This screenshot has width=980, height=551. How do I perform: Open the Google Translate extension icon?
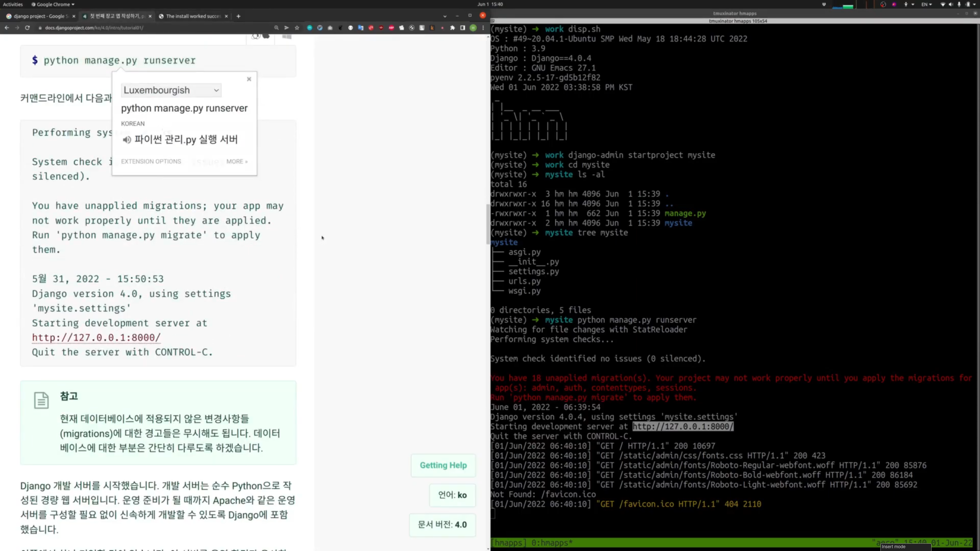361,28
